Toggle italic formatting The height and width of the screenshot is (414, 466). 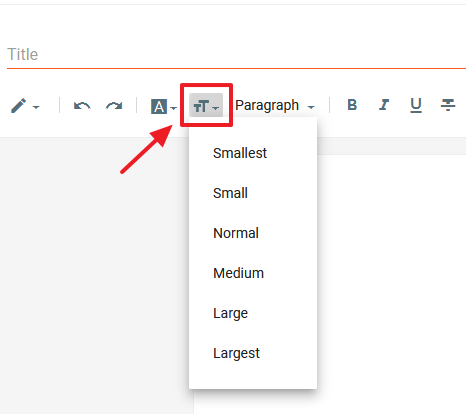coord(384,105)
